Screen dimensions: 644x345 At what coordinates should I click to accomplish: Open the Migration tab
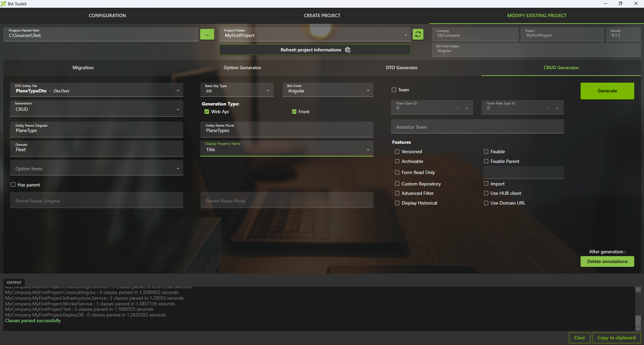click(83, 68)
